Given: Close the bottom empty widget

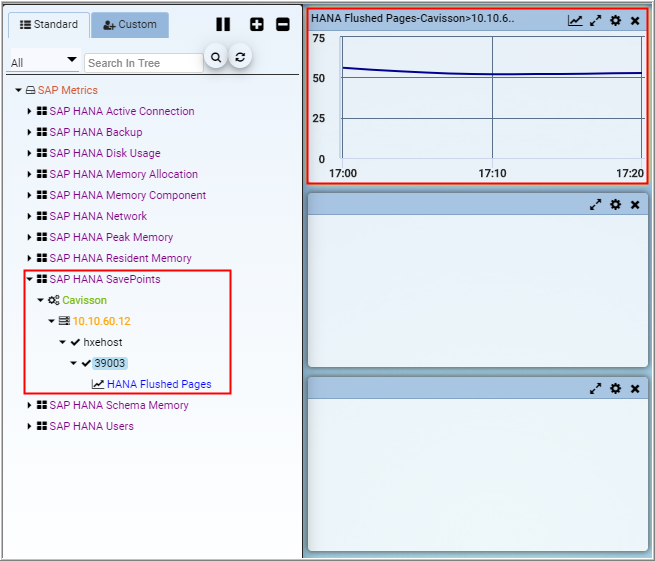Looking at the screenshot, I should tap(635, 388).
